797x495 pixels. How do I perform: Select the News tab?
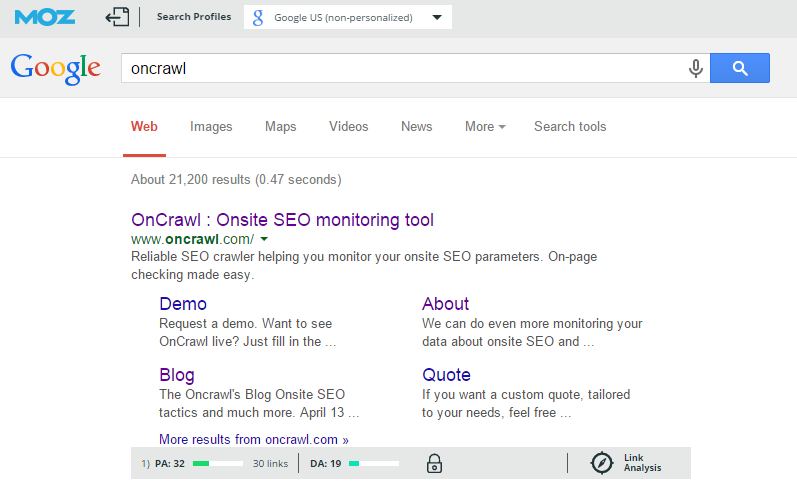(416, 126)
